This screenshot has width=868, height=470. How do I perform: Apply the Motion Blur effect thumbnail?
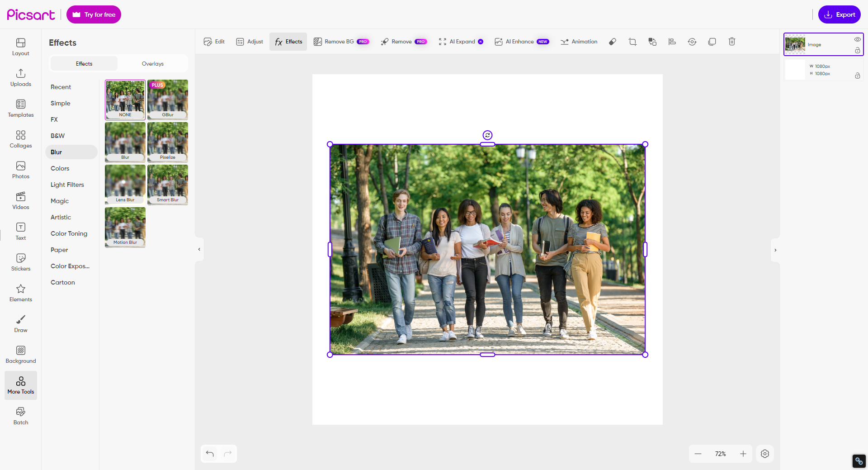coord(125,227)
